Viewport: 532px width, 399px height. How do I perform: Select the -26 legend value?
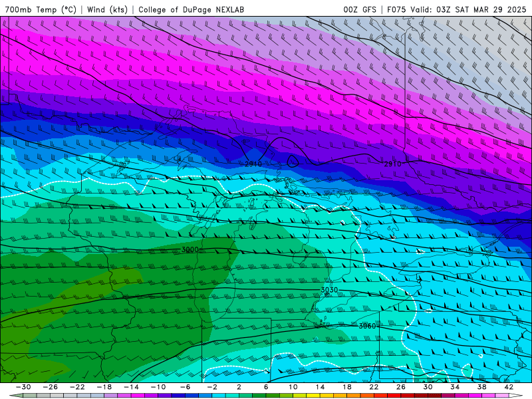51,387
